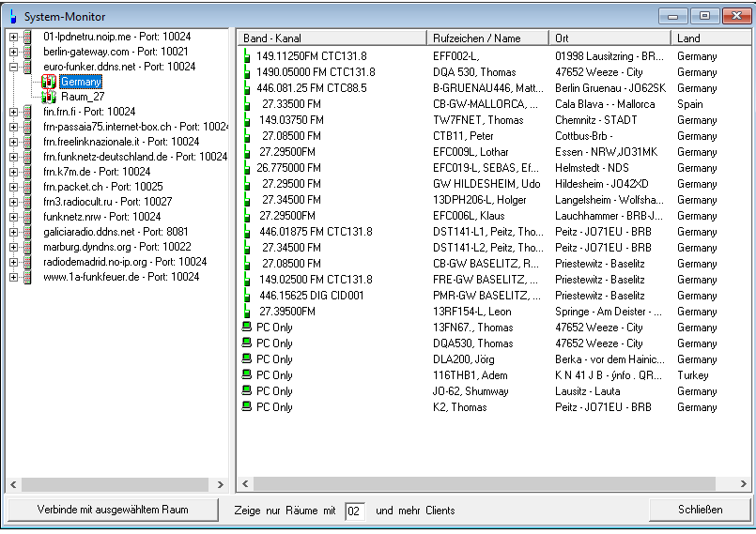The height and width of the screenshot is (534, 756).
Task: Sort list by the Ort column header
Action: [x=609, y=38]
